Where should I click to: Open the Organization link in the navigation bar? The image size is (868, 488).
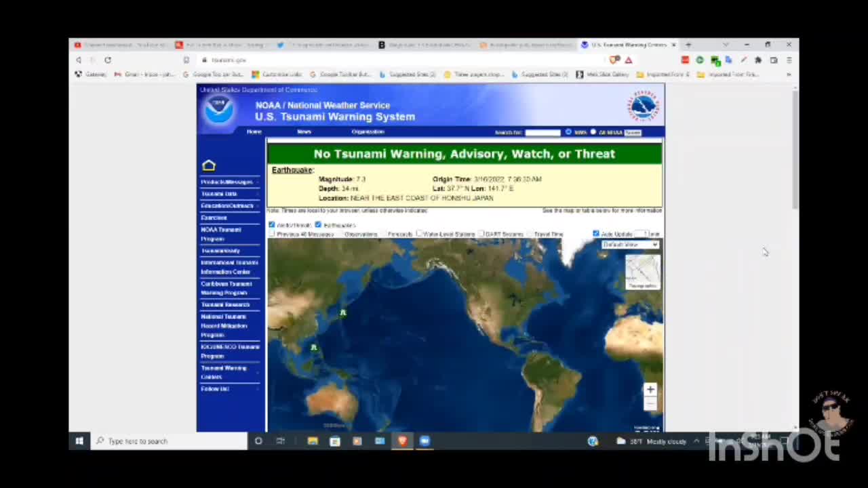point(368,131)
